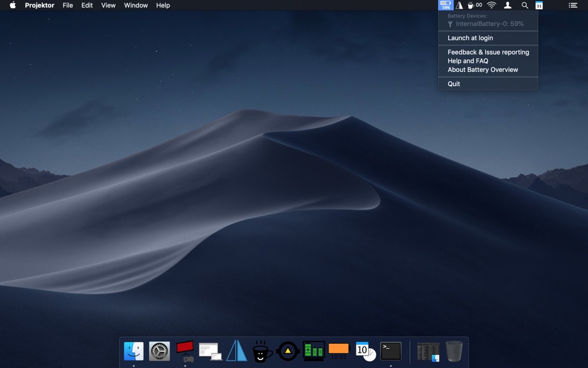Click the 00 counter beside coffee cup

tap(479, 5)
